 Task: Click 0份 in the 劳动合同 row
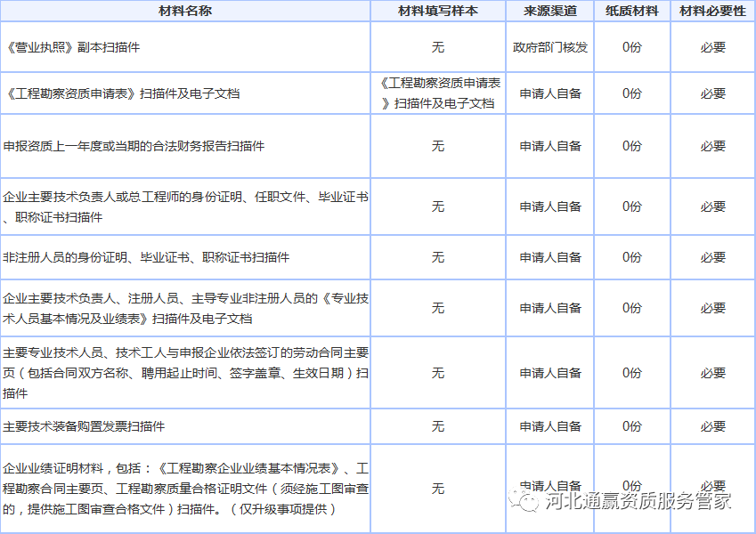[x=631, y=373]
